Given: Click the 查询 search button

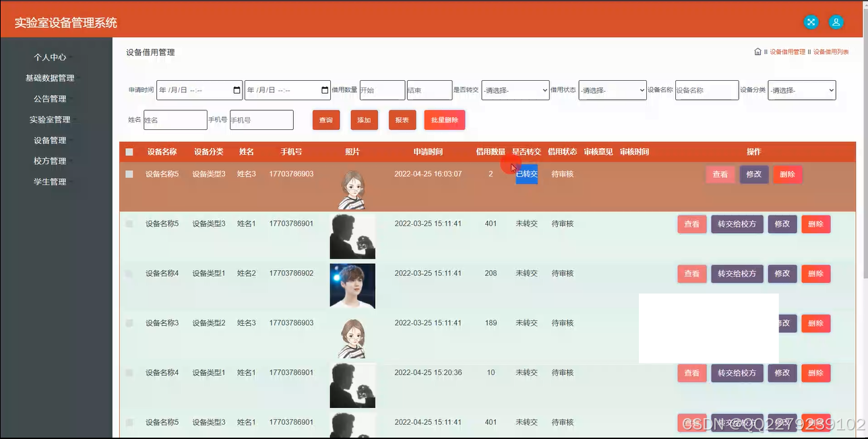Looking at the screenshot, I should coord(325,120).
